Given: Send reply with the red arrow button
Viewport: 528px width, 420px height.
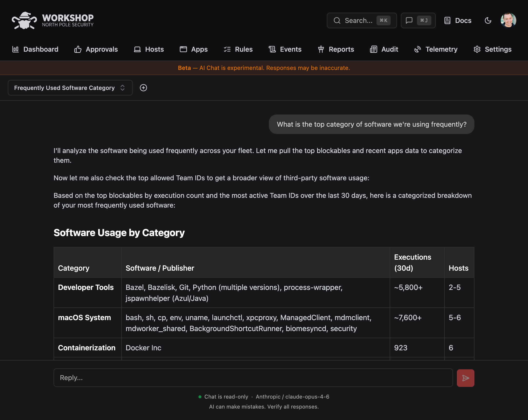Looking at the screenshot, I should click(x=465, y=378).
